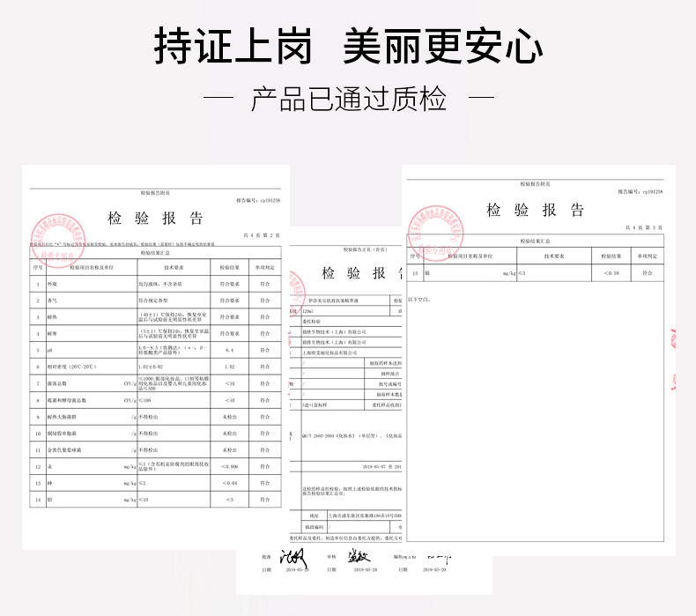The image size is (696, 616).
Task: Click row 13 requirement "≤2"
Action: click(x=143, y=483)
